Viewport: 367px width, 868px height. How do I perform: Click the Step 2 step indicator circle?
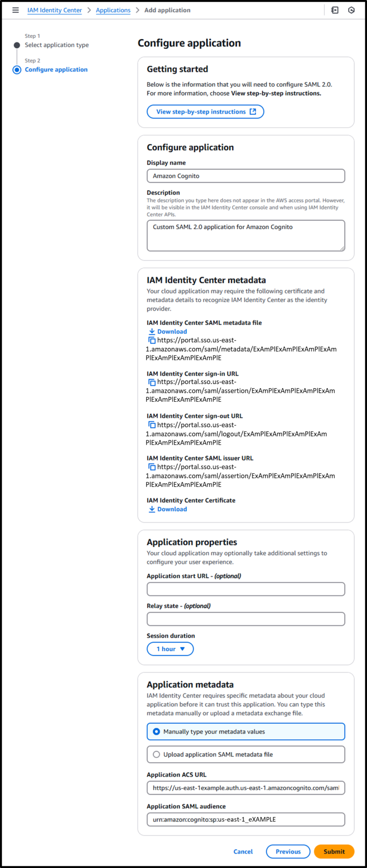pos(16,70)
